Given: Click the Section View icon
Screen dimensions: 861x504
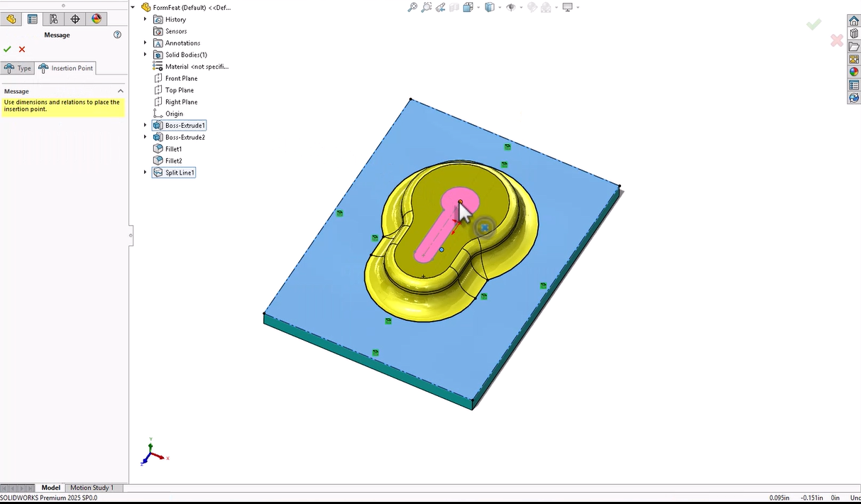Looking at the screenshot, I should [x=454, y=7].
